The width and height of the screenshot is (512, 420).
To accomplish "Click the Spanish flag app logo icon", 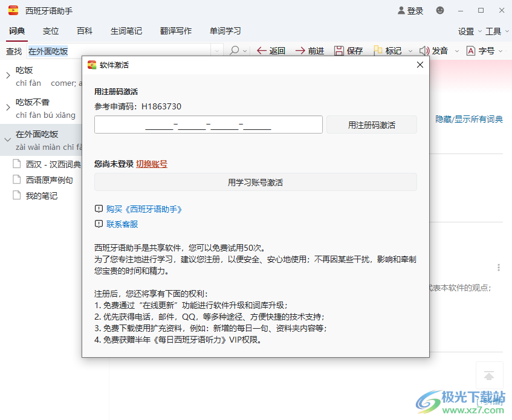I will coord(13,10).
